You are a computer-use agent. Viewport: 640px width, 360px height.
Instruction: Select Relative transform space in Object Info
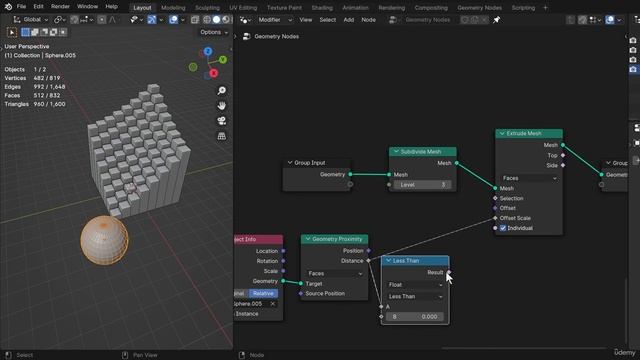coord(263,293)
